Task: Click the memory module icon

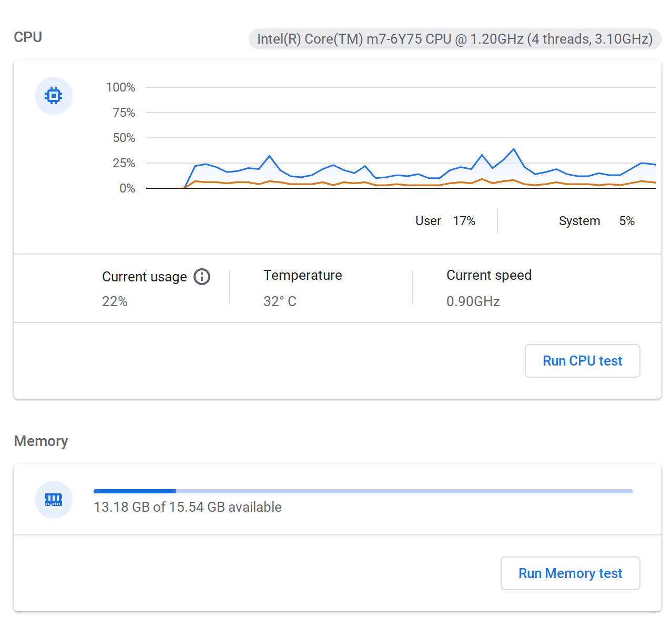Action: 54,500
